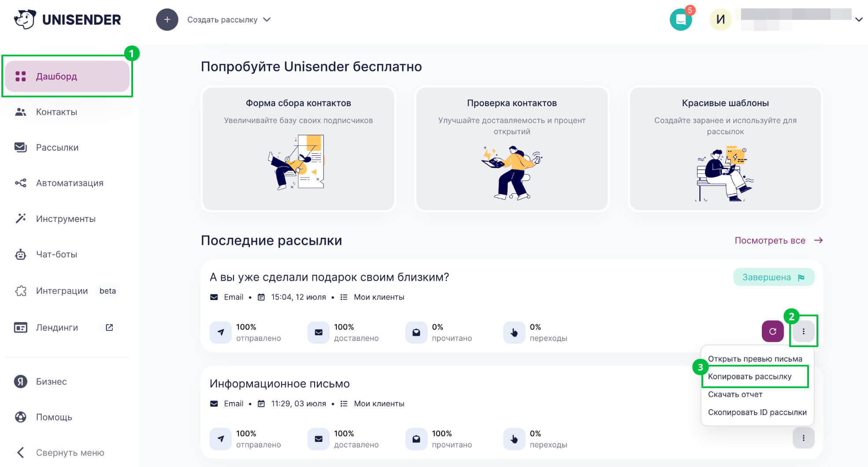Select Копировать рассылку from menu

pos(750,377)
